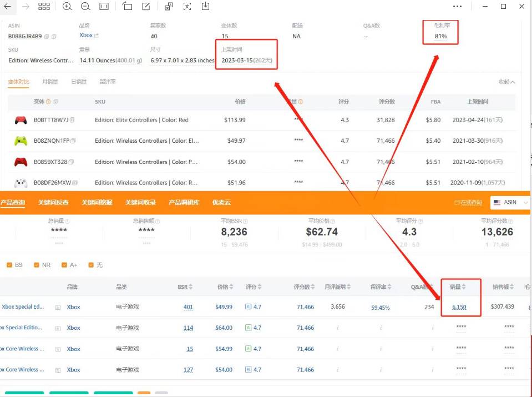The width and height of the screenshot is (532, 397).
Task: Save a copy with the download icon
Action: (x=205, y=6)
